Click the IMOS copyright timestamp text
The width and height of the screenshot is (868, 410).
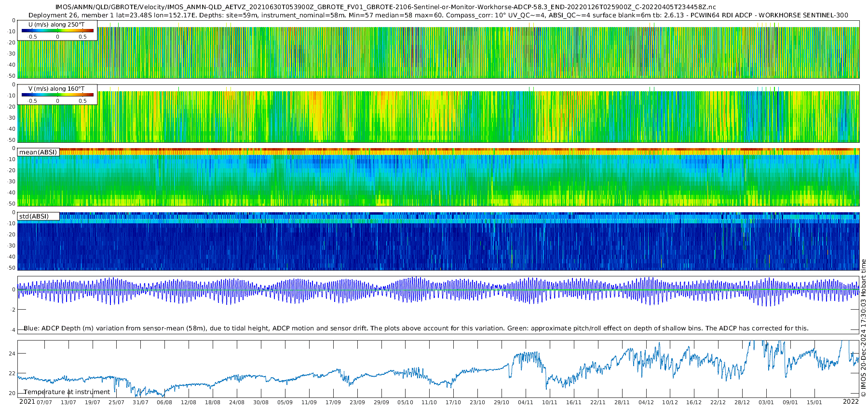click(863, 328)
